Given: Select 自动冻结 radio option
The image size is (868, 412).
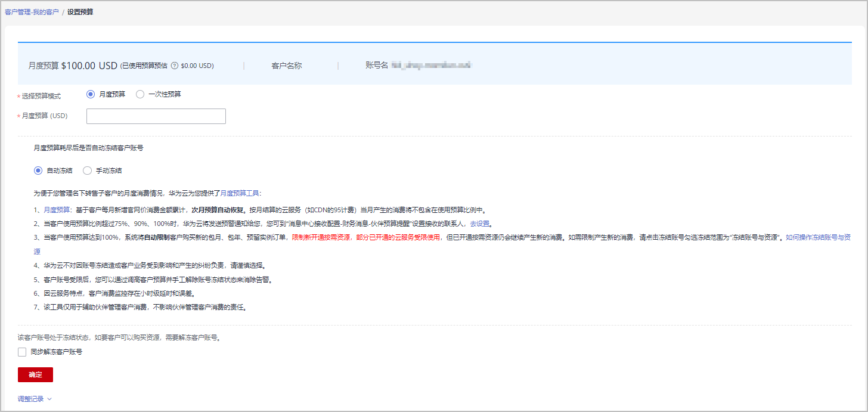Looking at the screenshot, I should coord(38,171).
